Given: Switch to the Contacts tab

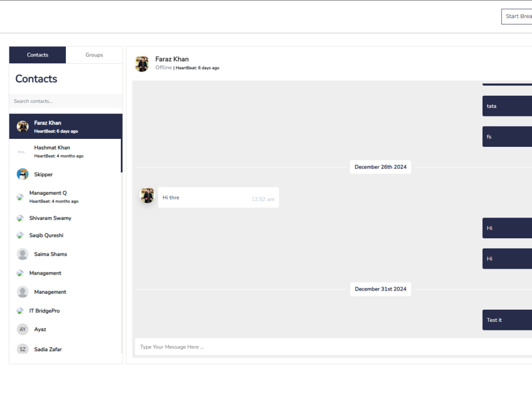Looking at the screenshot, I should coord(37,55).
